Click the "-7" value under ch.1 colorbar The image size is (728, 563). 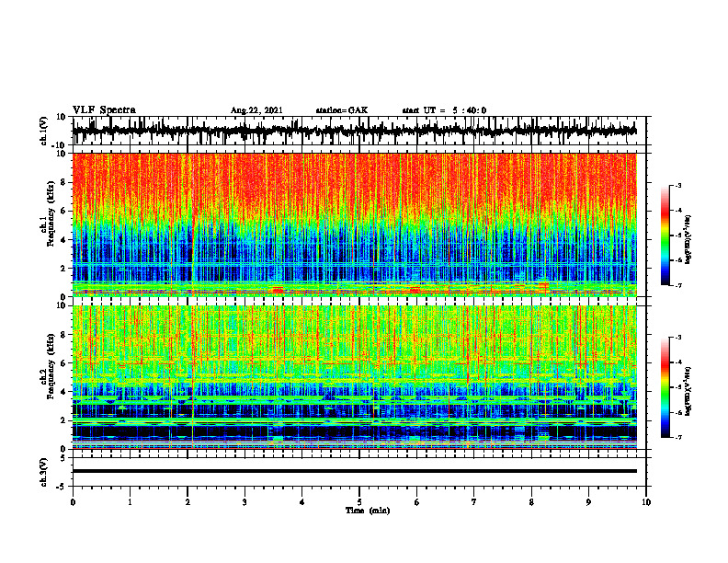[x=677, y=285]
